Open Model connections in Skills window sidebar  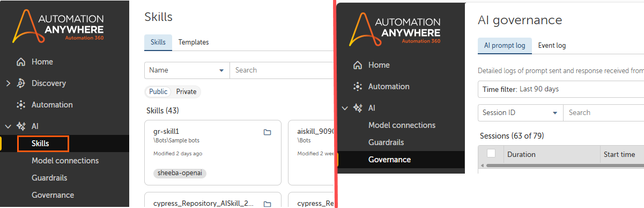65,161
